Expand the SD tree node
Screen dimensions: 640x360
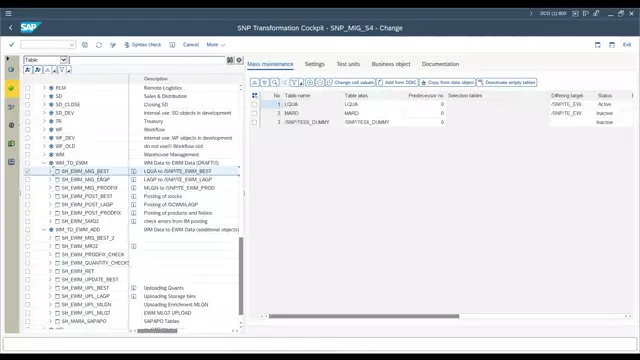pyautogui.click(x=44, y=96)
